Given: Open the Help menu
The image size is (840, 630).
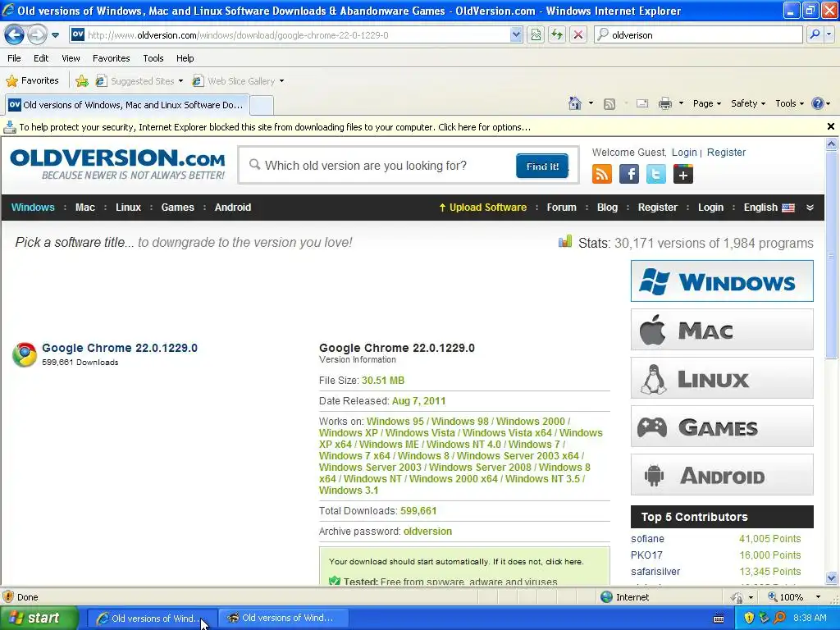Looking at the screenshot, I should (x=185, y=58).
